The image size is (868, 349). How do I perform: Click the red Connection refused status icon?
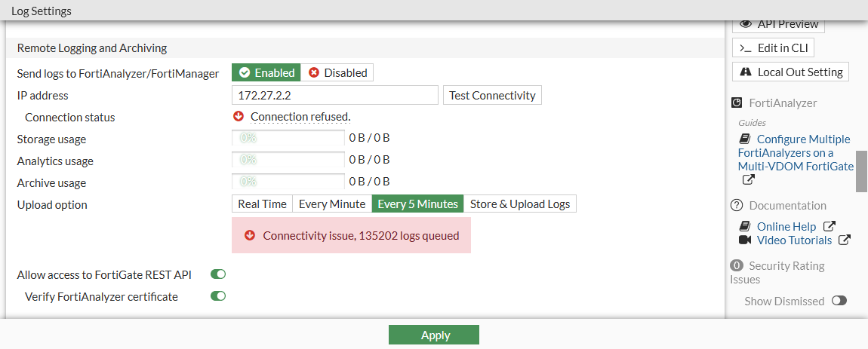[239, 117]
